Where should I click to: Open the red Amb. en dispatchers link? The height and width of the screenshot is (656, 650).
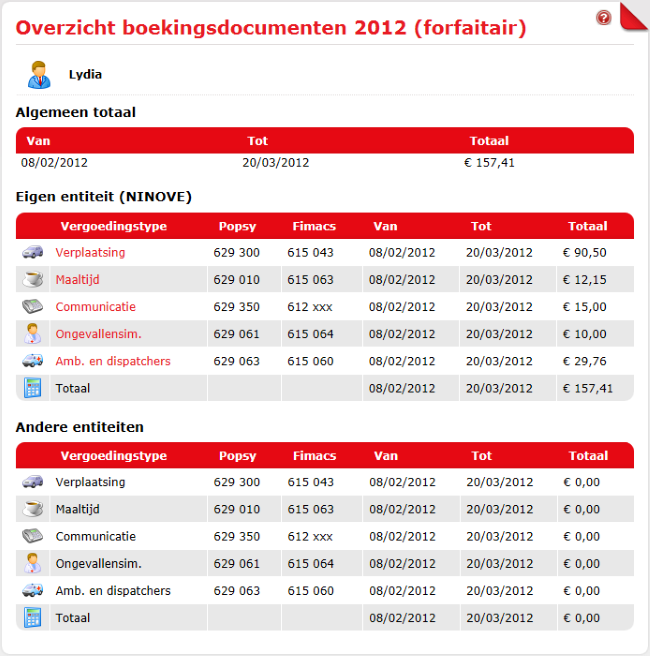(113, 361)
